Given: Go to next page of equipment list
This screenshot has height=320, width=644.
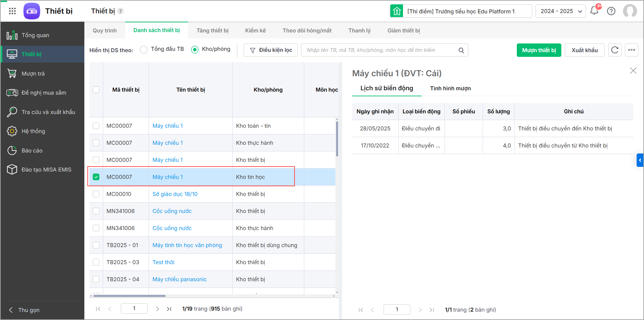Looking at the screenshot, I should [x=157, y=309].
